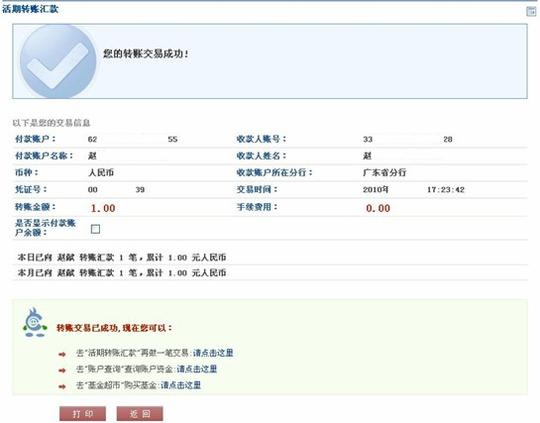This screenshot has height=423, width=540.
Task: Click the transaction time 17:23:42
Action: point(446,189)
